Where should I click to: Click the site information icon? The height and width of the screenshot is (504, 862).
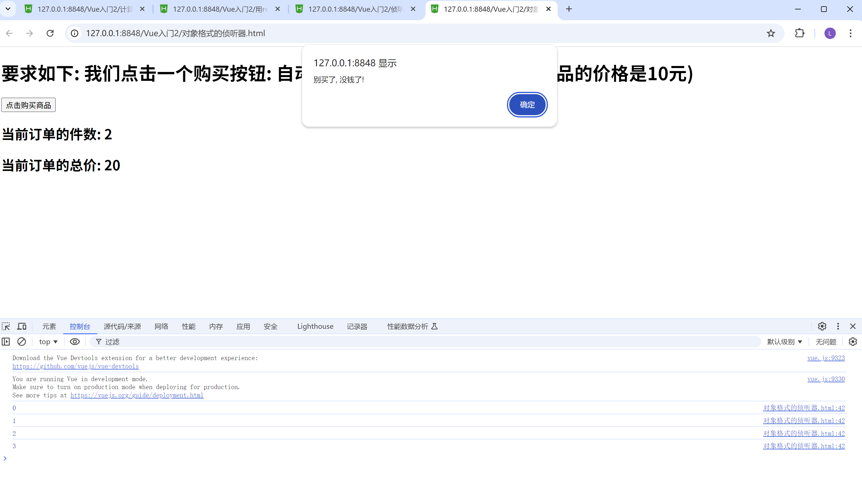point(75,33)
